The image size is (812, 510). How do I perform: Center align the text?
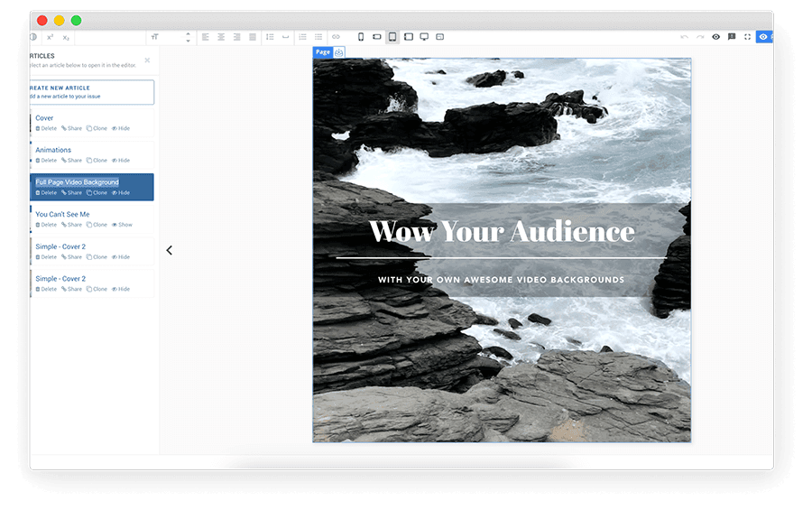pos(221,37)
